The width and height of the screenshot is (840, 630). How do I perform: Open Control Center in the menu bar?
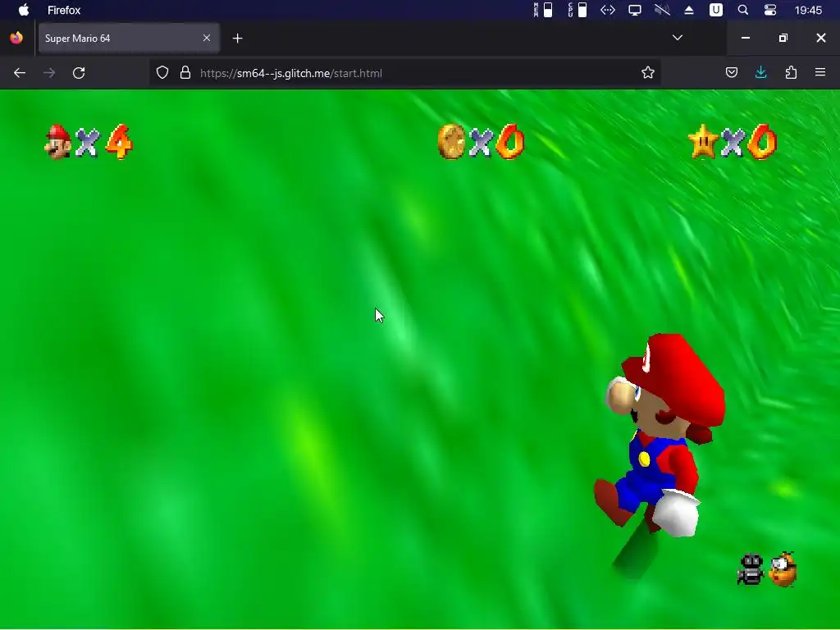pos(770,10)
